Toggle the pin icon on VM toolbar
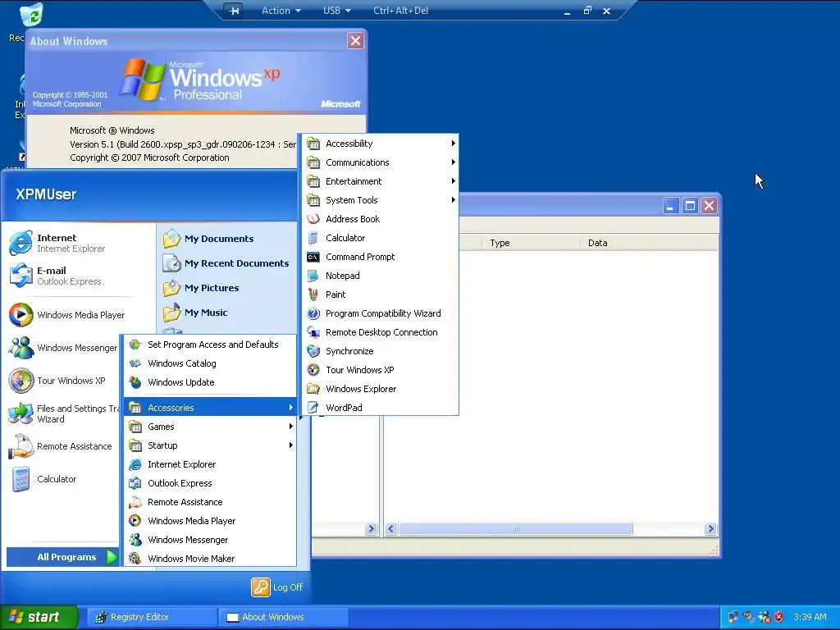The height and width of the screenshot is (630, 840). [x=234, y=11]
